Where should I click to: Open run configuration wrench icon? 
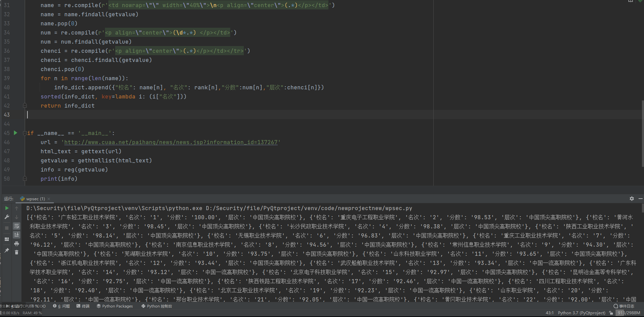pyautogui.click(x=7, y=217)
